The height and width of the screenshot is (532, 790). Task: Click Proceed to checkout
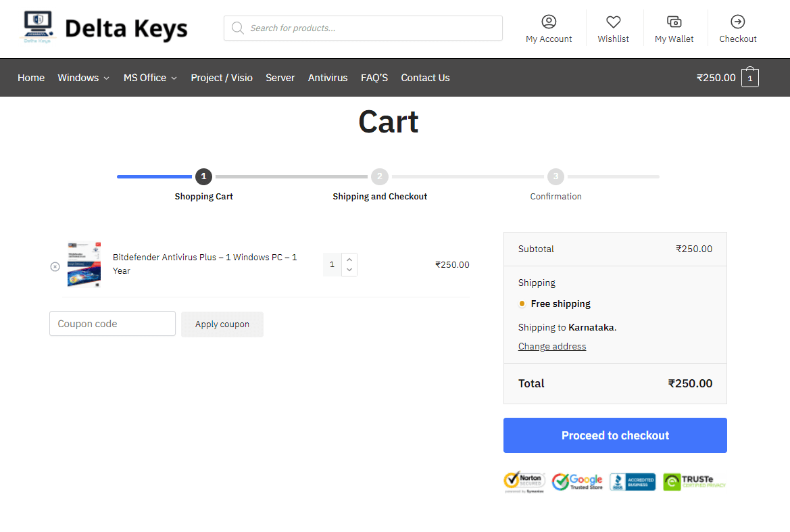click(x=614, y=435)
